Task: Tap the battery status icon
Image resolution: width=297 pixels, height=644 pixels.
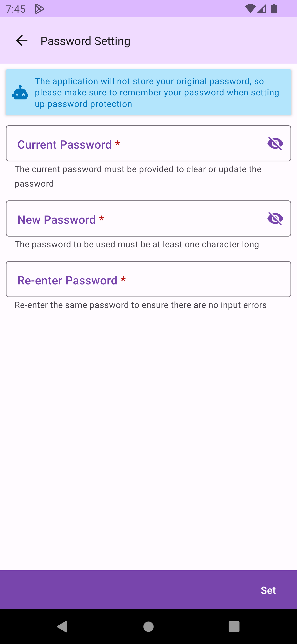Action: 274,9
